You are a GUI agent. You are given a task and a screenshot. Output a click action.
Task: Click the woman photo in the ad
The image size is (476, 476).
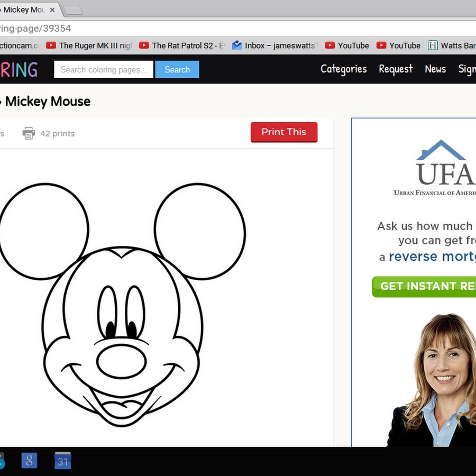tap(432, 380)
